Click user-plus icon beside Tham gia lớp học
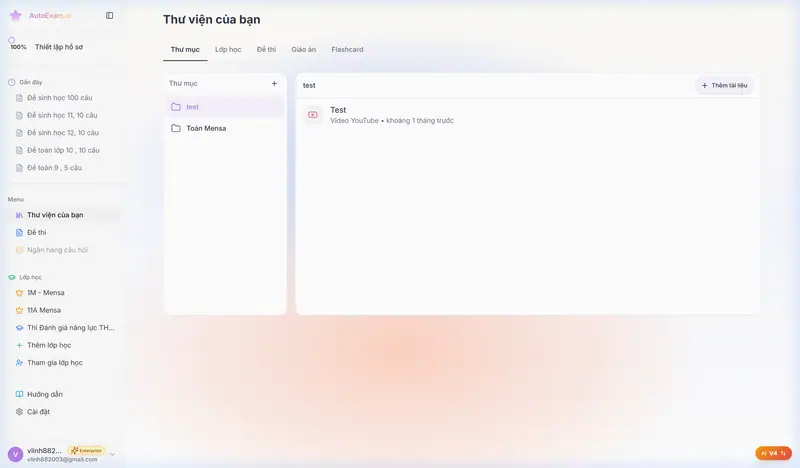This screenshot has height=468, width=800. click(19, 363)
